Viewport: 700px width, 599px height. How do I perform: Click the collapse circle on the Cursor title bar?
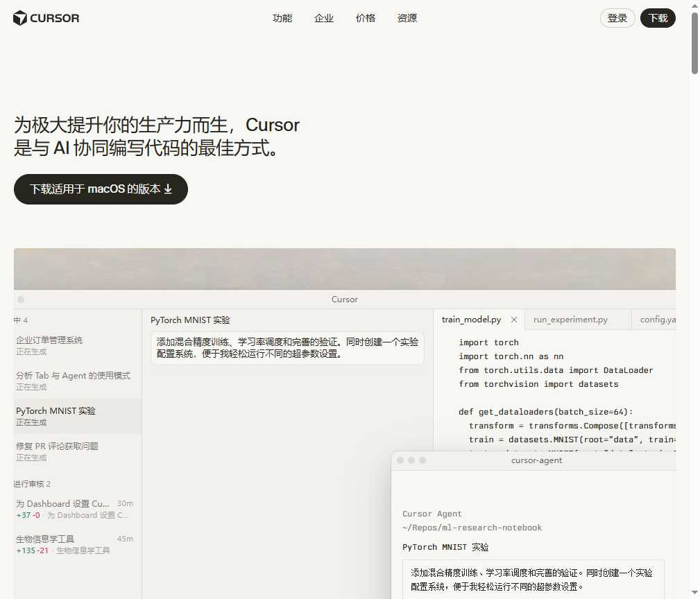(x=21, y=299)
